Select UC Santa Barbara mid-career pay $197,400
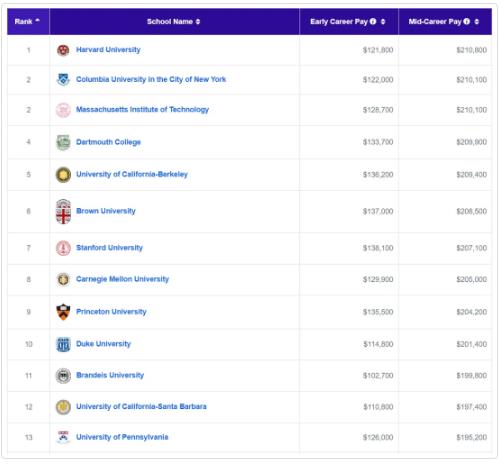This screenshot has width=502, height=466. point(472,407)
